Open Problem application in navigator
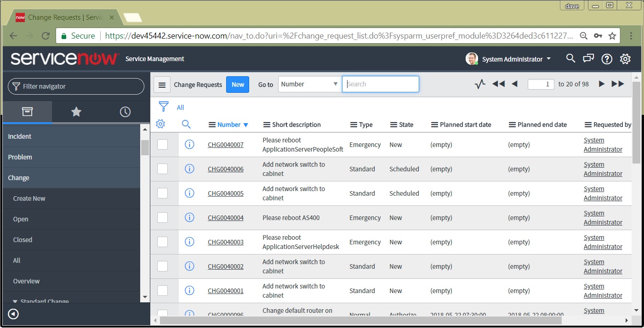The height and width of the screenshot is (328, 644). point(72,157)
